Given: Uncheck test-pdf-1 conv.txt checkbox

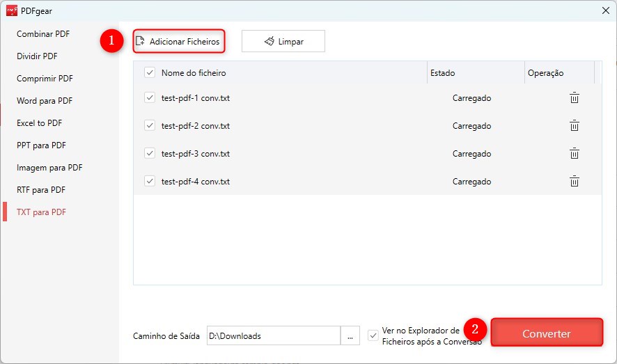Looking at the screenshot, I should click(x=150, y=97).
